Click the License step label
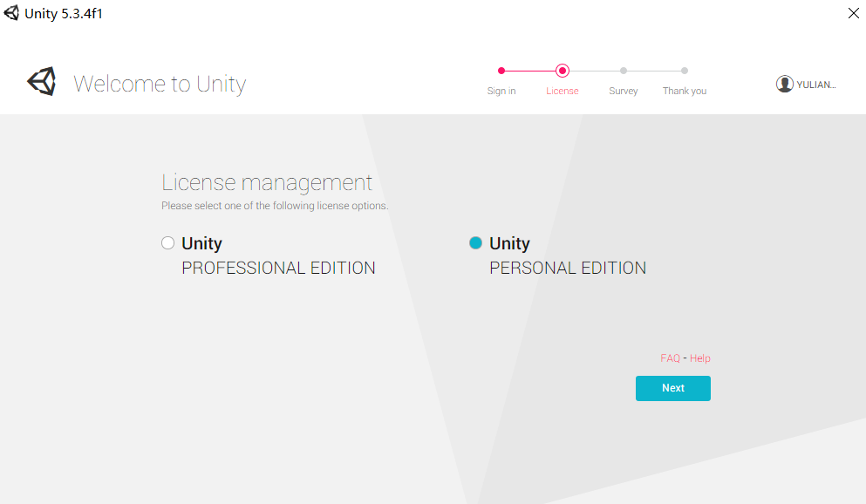The image size is (866, 504). [x=563, y=91]
